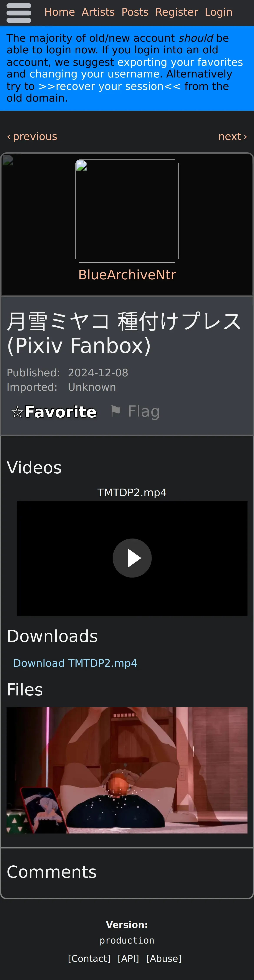Open the Posts section

pyautogui.click(x=135, y=12)
